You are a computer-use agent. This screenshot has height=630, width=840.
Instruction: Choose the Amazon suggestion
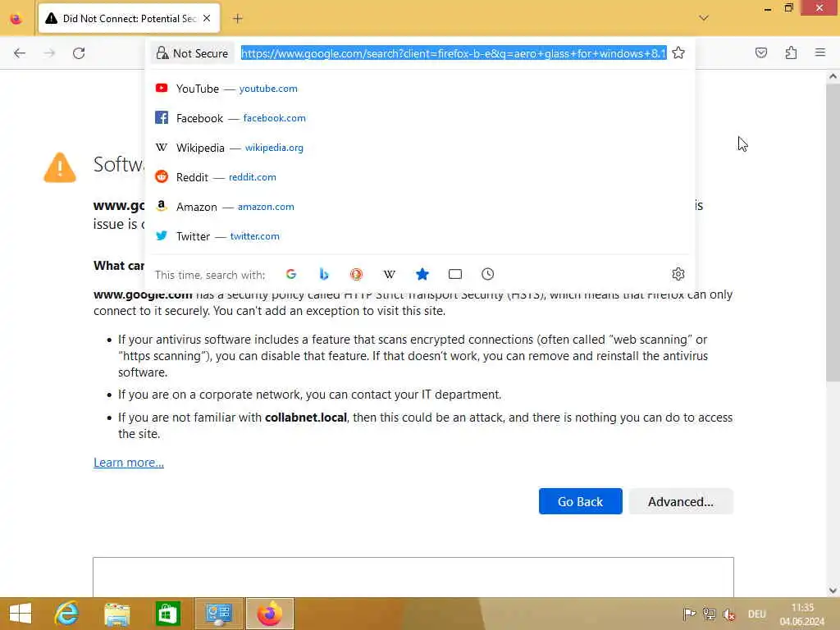click(x=420, y=206)
